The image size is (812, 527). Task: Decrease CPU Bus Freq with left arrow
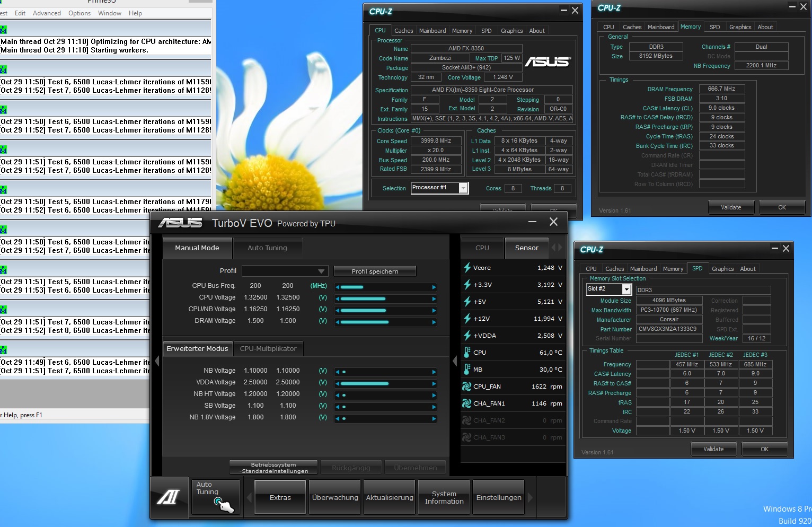pyautogui.click(x=338, y=287)
